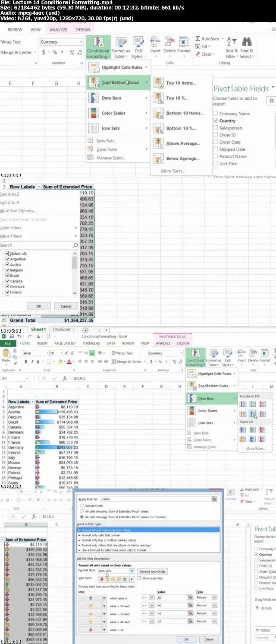The image size is (276, 644).
Task: Select gradient fill light blue data bar
Action: (x=253, y=414)
